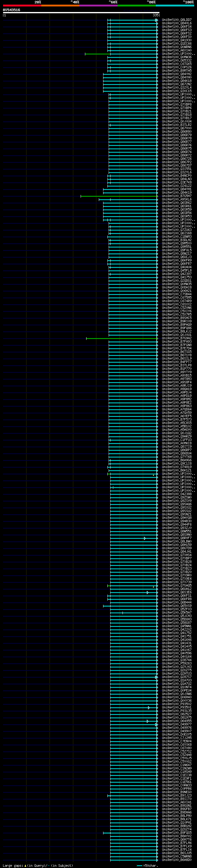Image resolution: width=197 pixels, height=868 pixels.
Task: Open hit UniRef100_Q9C118
Action: 176,463
